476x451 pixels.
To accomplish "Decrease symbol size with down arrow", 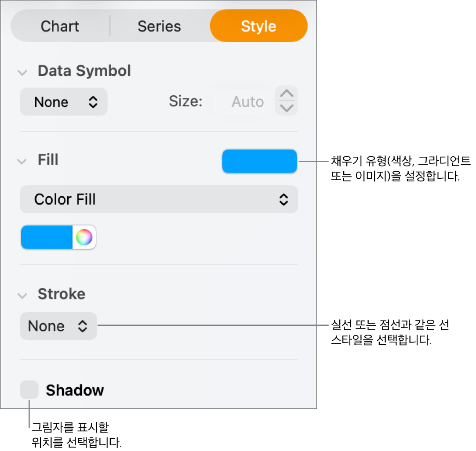I will [287, 108].
